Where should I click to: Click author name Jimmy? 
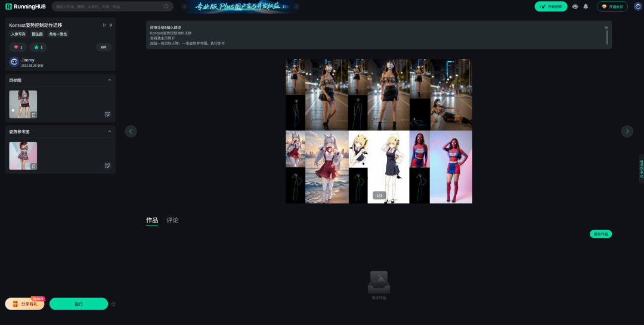coord(28,60)
